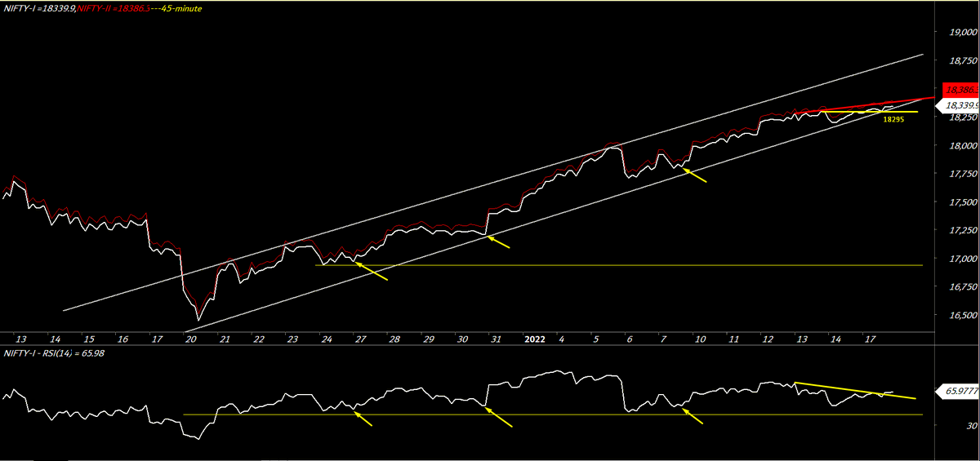Image resolution: width=980 pixels, height=461 pixels.
Task: Click date label 24 on time axis
Action: click(327, 338)
